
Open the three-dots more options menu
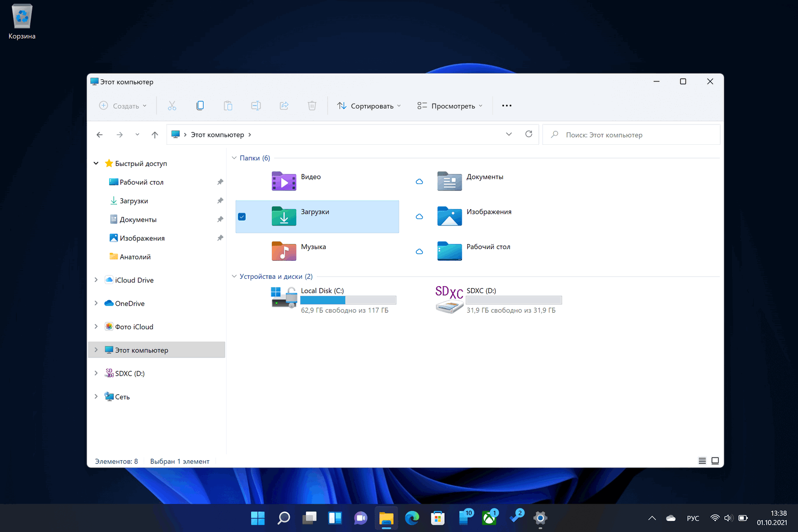pos(506,106)
